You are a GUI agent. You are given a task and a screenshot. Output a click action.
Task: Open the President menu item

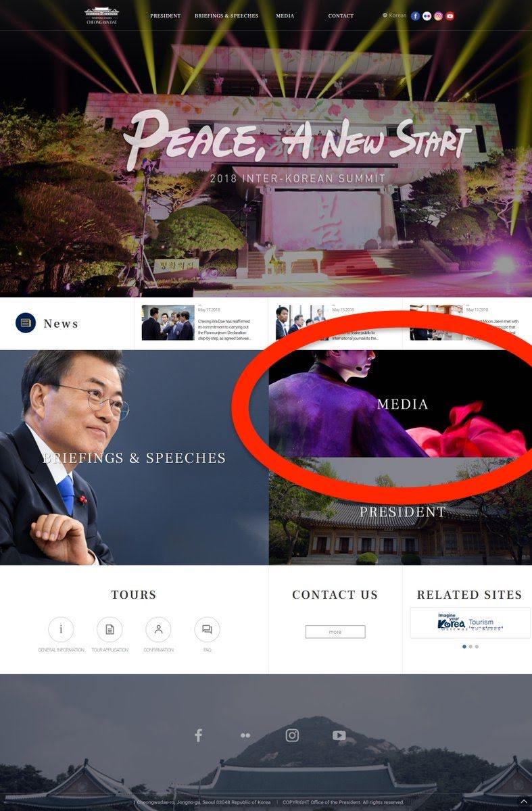coord(165,16)
